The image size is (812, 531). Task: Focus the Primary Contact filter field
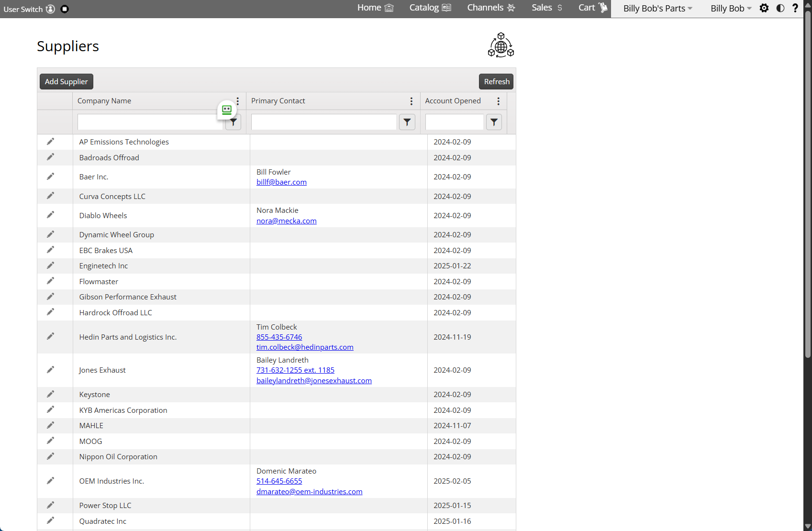coord(324,122)
